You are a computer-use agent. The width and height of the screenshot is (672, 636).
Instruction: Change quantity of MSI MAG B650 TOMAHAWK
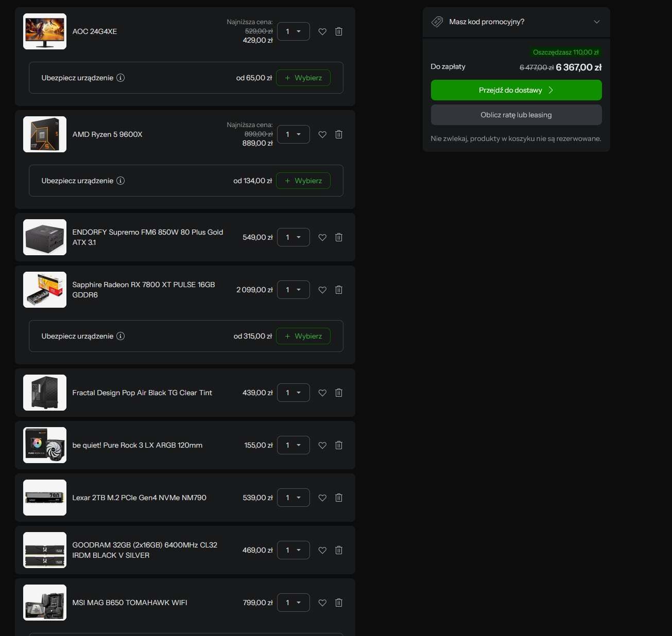pyautogui.click(x=294, y=603)
